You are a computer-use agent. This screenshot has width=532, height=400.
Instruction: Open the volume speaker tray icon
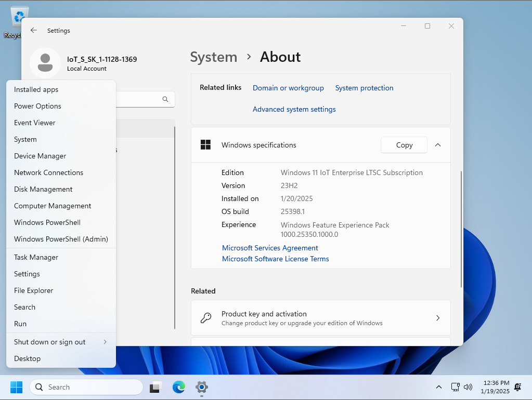click(468, 387)
